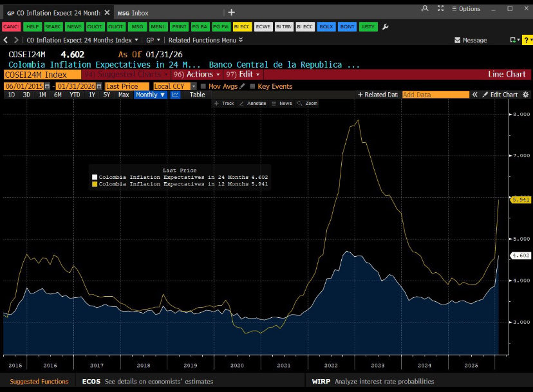Viewport: 533px width, 392px height.
Task: Add a new tab with plus icon
Action: click(232, 13)
